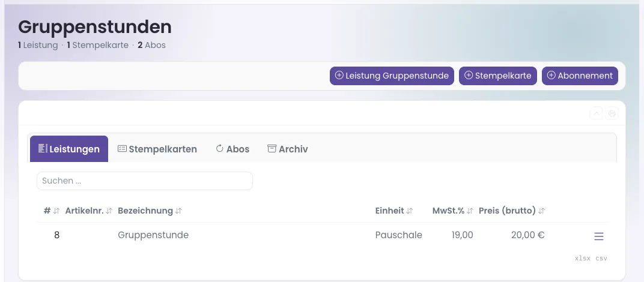Sort by MwSt.% column
Image resolution: width=644 pixels, height=282 pixels.
[x=453, y=211]
